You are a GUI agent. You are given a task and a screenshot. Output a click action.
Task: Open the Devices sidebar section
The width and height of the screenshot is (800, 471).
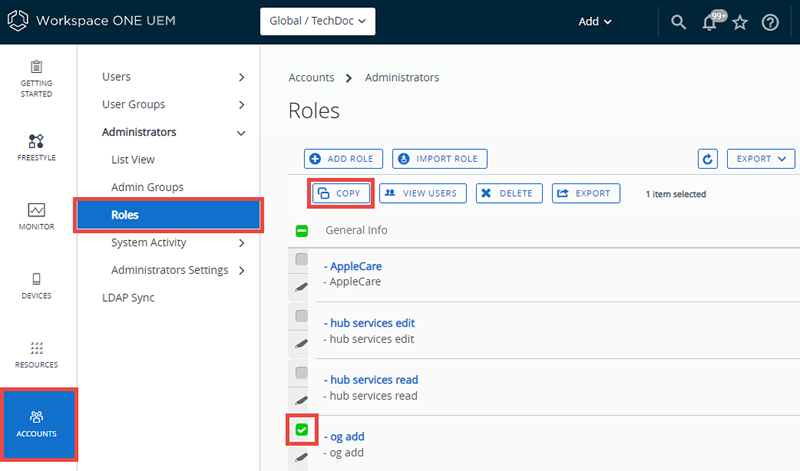point(36,286)
